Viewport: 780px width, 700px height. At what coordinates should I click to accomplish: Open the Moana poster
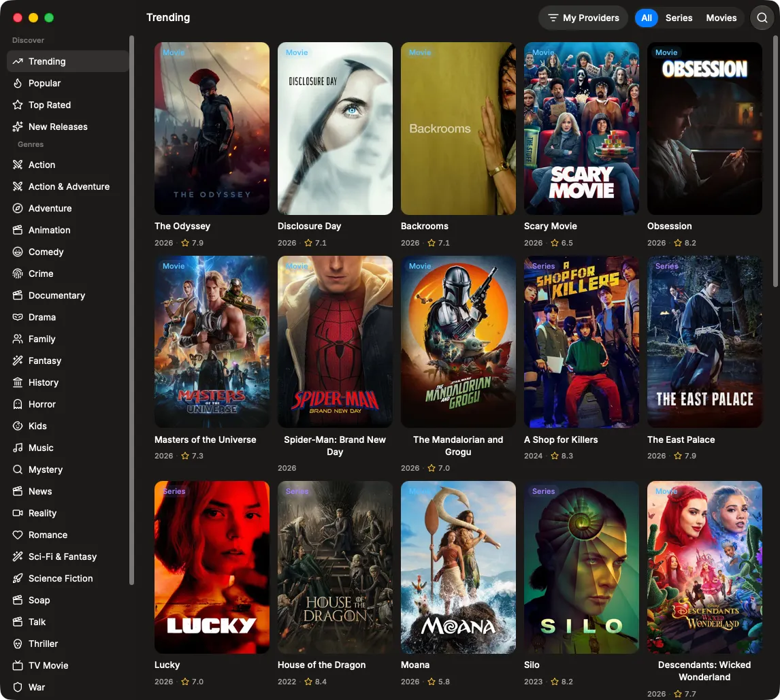pos(458,567)
